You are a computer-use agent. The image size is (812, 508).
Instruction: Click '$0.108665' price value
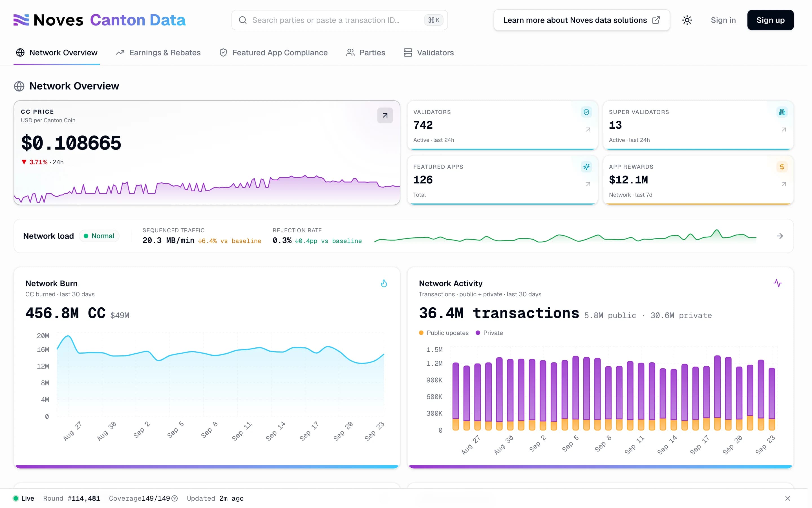pos(71,143)
